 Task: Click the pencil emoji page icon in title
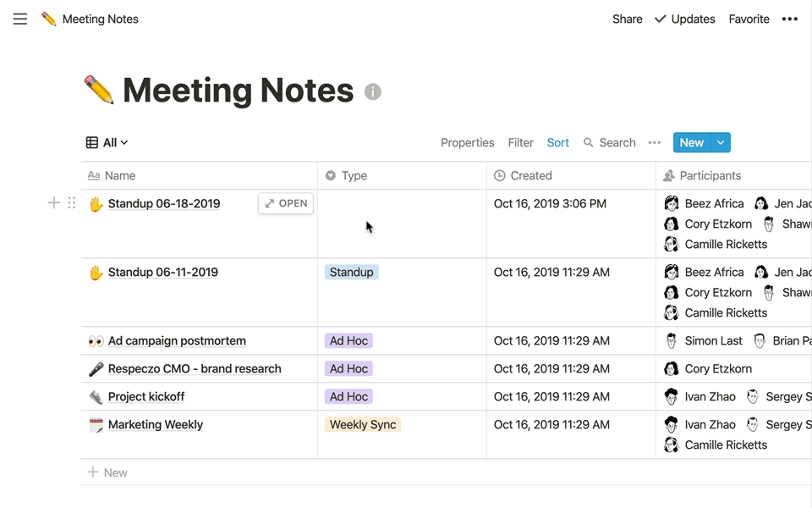click(x=99, y=90)
